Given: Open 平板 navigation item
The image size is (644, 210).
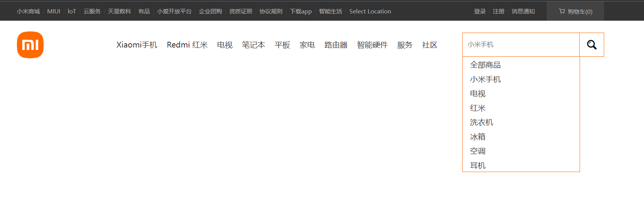Looking at the screenshot, I should point(282,45).
